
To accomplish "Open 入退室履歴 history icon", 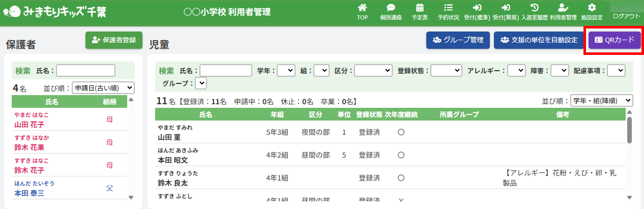I will coord(534,8).
